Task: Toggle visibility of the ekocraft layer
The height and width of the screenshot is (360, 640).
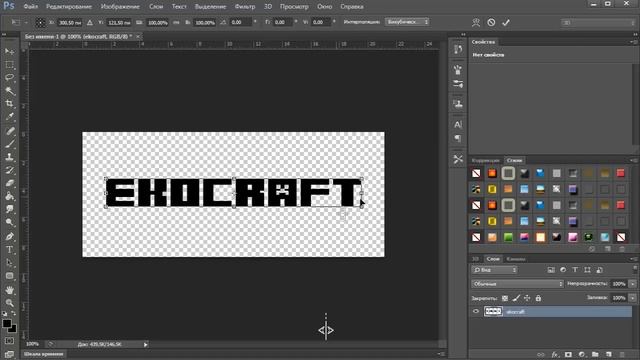Action: pyautogui.click(x=476, y=312)
